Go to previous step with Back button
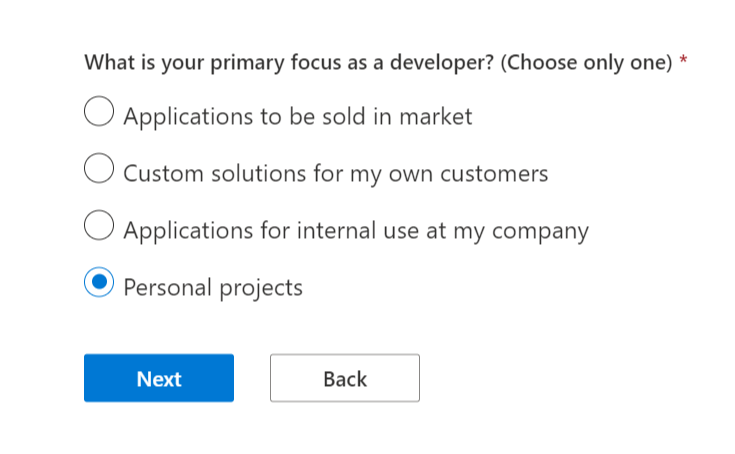 345,379
